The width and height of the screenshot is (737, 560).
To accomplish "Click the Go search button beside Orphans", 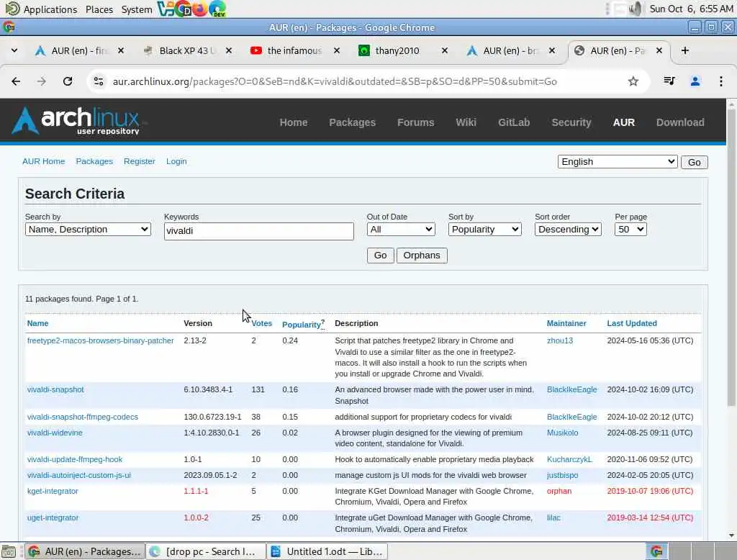I will click(x=380, y=256).
